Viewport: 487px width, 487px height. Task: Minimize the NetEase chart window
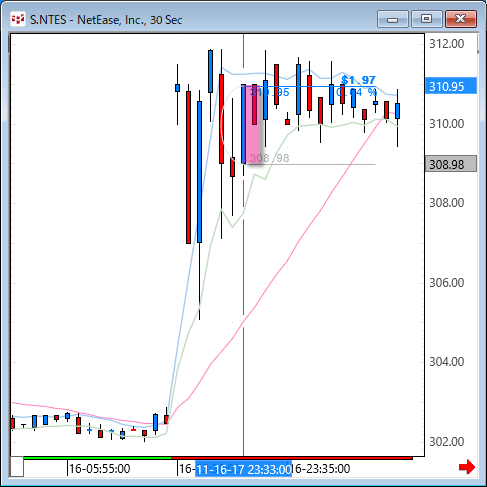click(393, 19)
